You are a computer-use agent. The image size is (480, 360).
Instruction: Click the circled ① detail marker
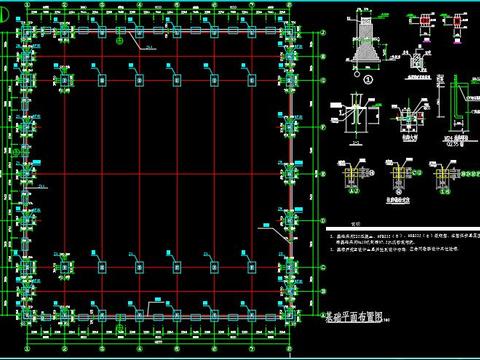(368, 80)
